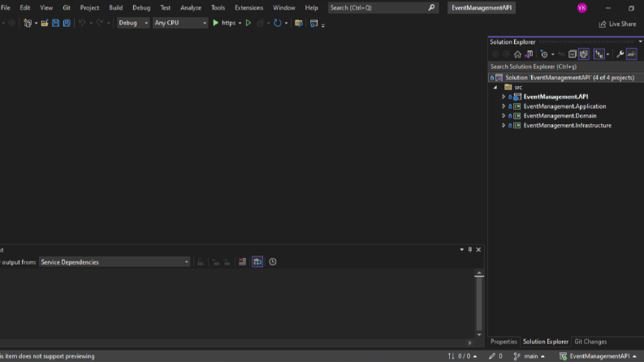
Task: Toggle Preview Selected Items in Solution Explorer
Action: coord(632,54)
